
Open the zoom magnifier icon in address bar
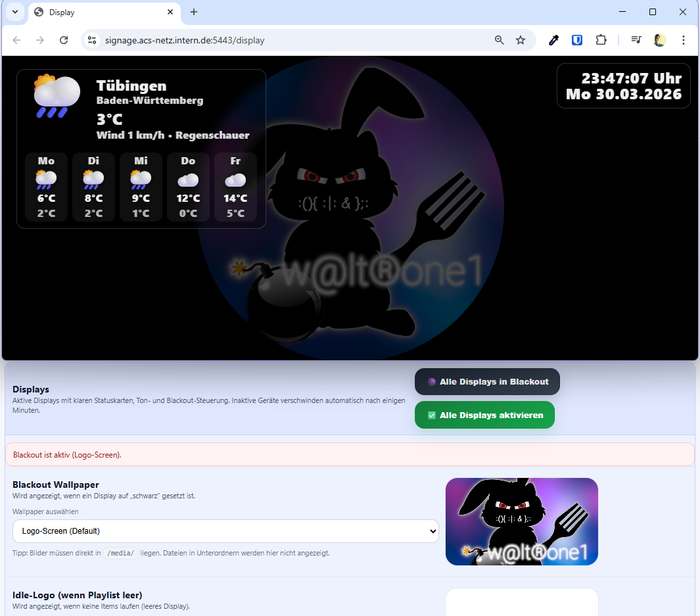(x=500, y=40)
